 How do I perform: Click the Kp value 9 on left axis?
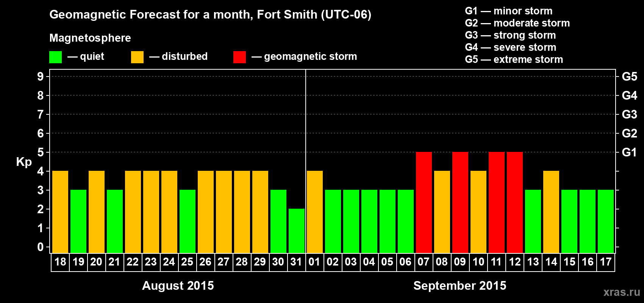coord(41,77)
